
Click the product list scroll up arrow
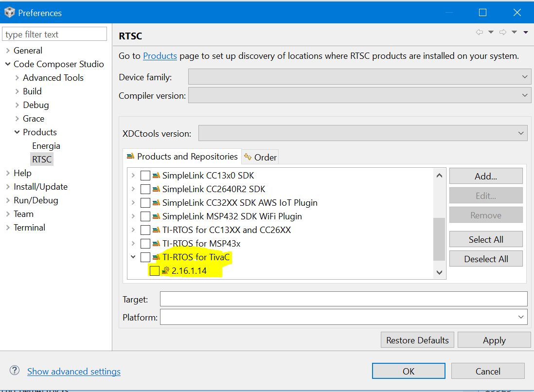[x=439, y=176]
